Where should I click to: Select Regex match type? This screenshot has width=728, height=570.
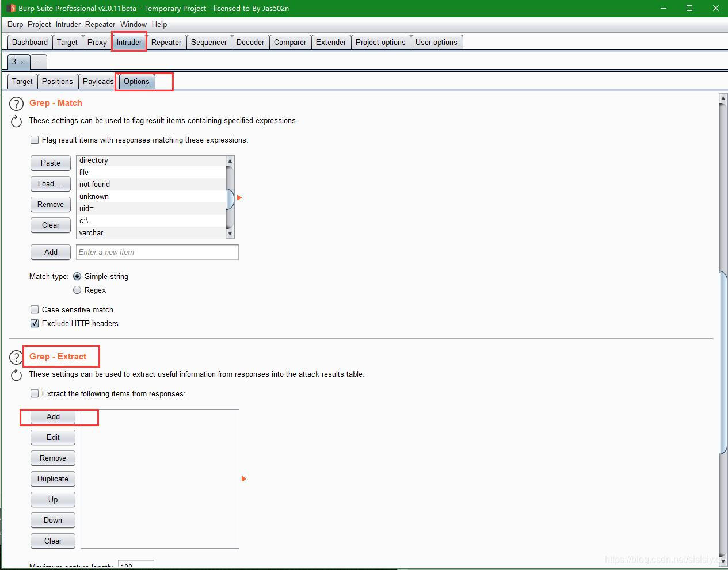tap(77, 290)
